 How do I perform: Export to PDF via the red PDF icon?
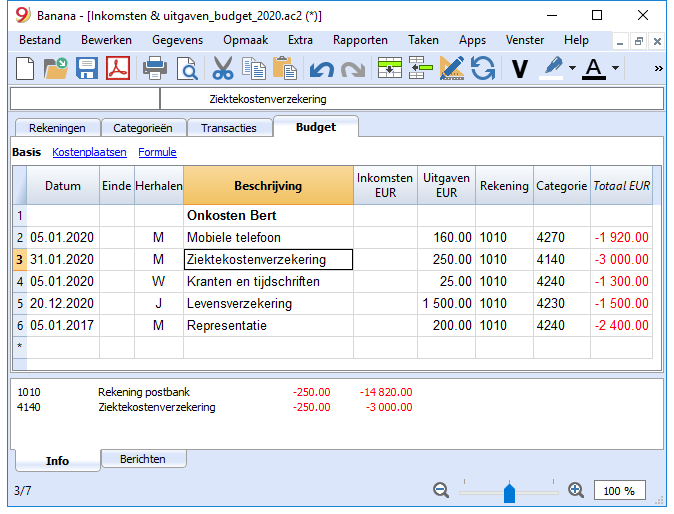pos(118,68)
